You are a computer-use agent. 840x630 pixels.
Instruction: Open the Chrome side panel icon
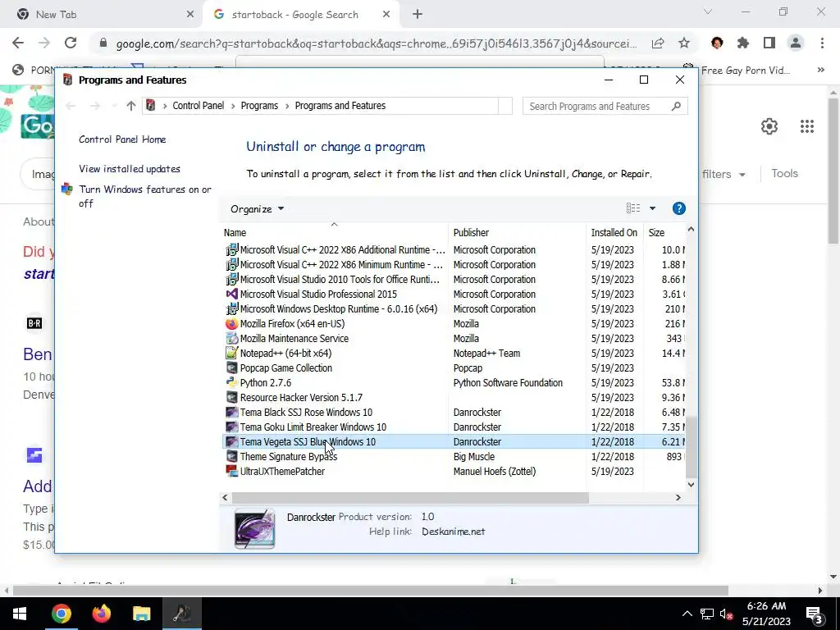click(x=769, y=43)
